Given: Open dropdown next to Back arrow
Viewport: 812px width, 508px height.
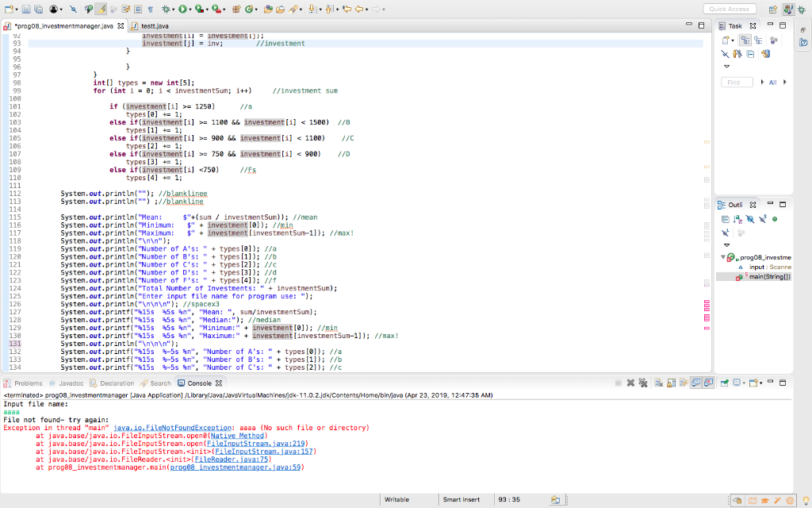Looking at the screenshot, I should [x=366, y=10].
